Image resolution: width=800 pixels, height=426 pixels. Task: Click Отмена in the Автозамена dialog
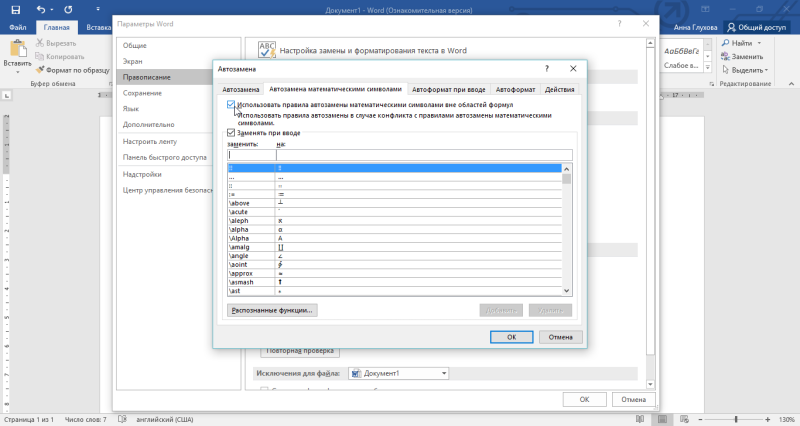(x=560, y=337)
